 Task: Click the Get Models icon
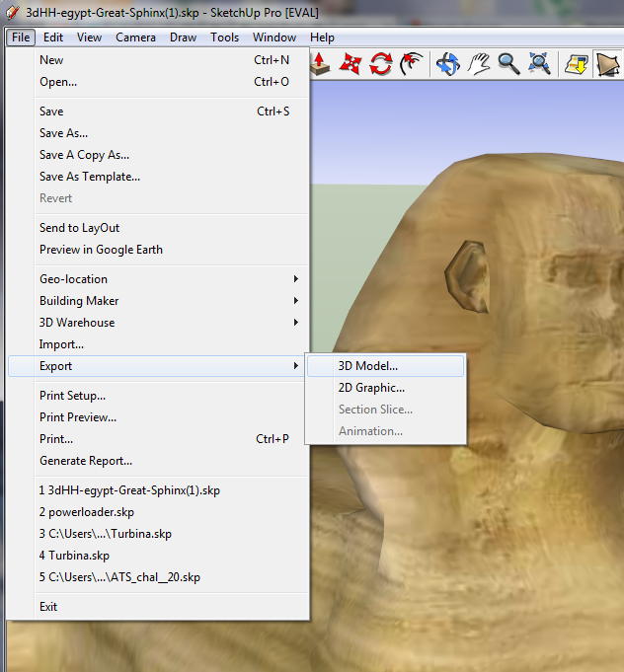tap(576, 64)
